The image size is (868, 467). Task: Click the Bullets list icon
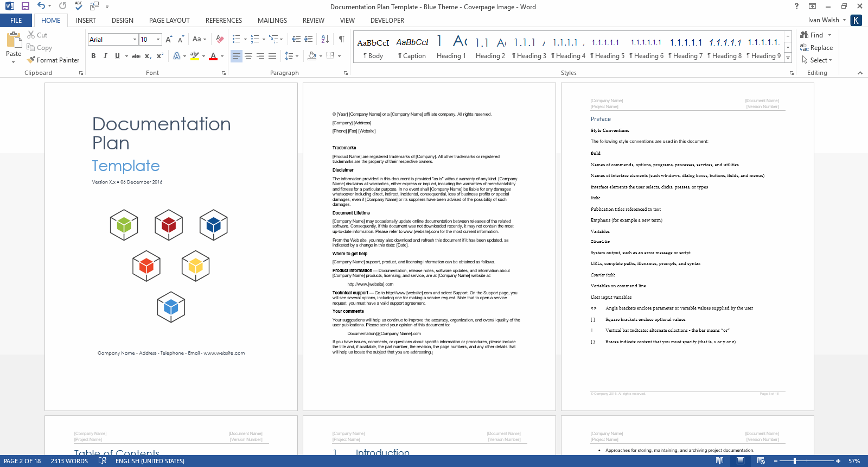click(x=236, y=39)
